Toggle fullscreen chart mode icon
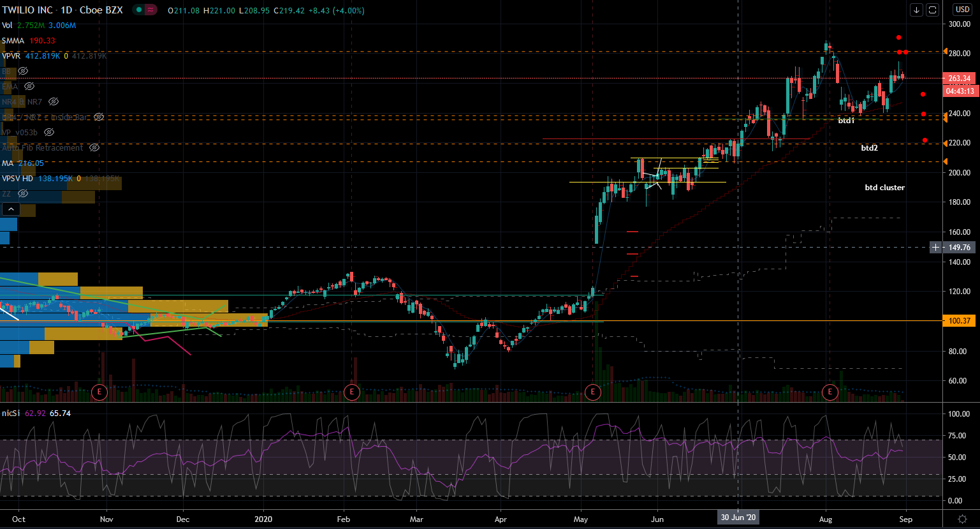The width and height of the screenshot is (980, 529). coord(932,10)
